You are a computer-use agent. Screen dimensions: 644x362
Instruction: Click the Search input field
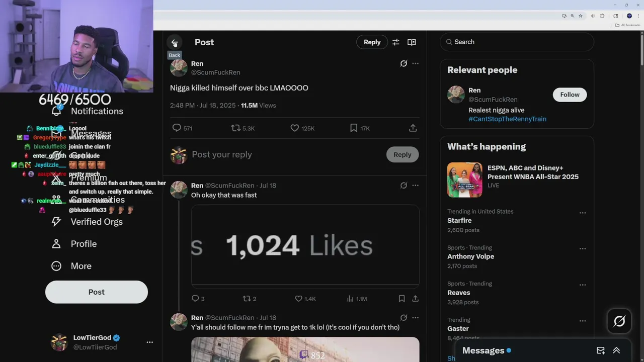coord(517,42)
